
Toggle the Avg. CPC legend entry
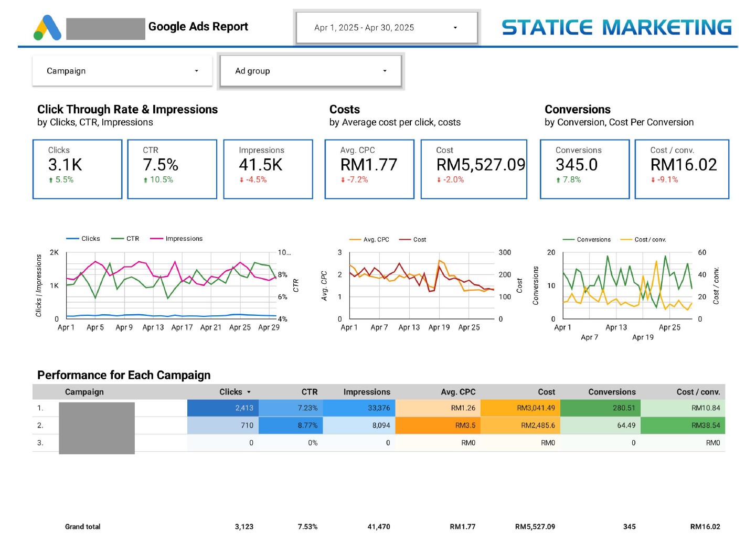(x=369, y=240)
